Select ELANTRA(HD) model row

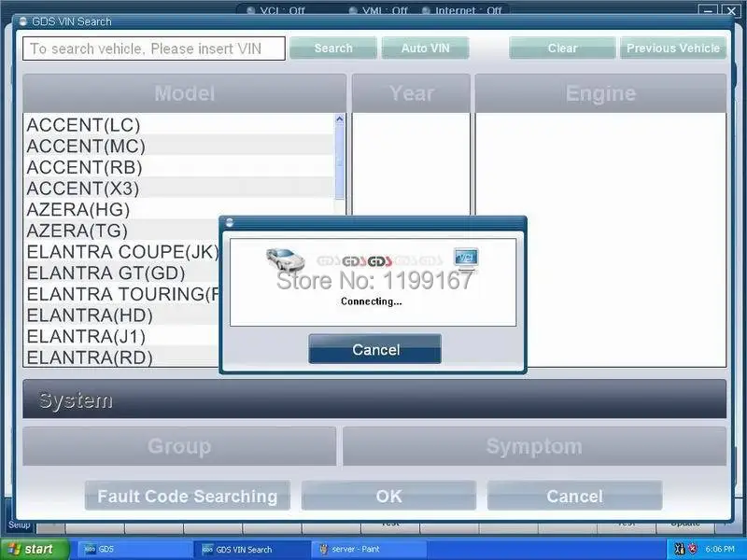(x=121, y=315)
